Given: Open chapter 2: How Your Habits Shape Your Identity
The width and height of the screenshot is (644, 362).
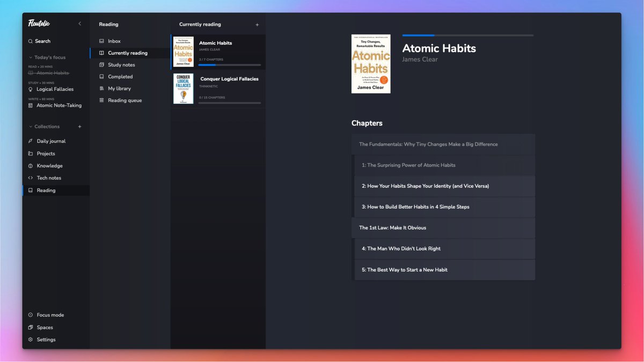Looking at the screenshot, I should click(445, 186).
